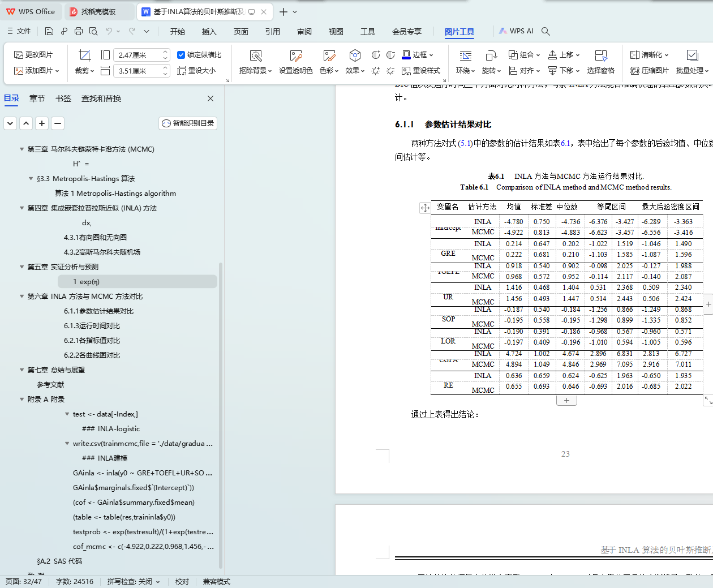Close the navigation pane with X

211,98
